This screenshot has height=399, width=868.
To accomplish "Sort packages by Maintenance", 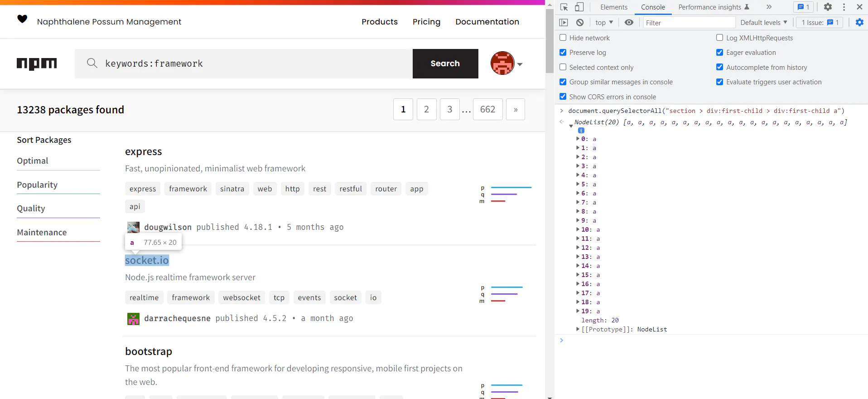I will (x=42, y=232).
